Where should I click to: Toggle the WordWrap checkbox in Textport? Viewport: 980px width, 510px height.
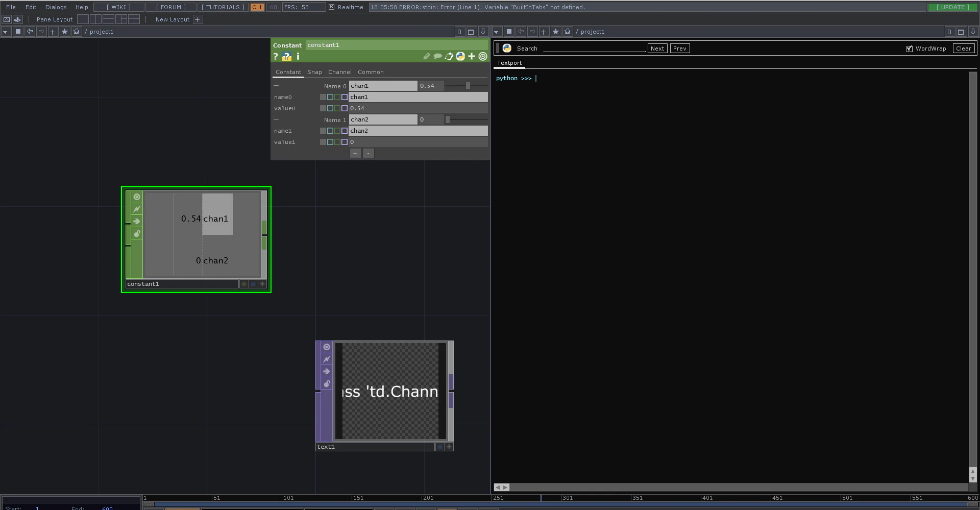[910, 48]
